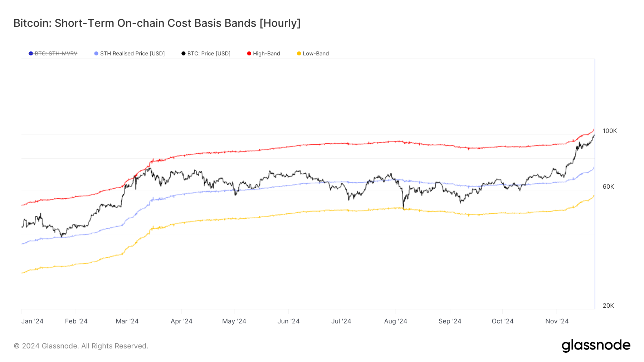
Task: Select the May '24 x-axis label
Action: pyautogui.click(x=234, y=321)
